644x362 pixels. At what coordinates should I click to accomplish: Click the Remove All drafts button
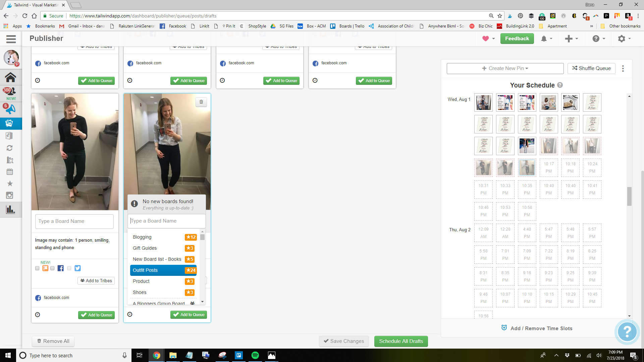click(x=53, y=341)
